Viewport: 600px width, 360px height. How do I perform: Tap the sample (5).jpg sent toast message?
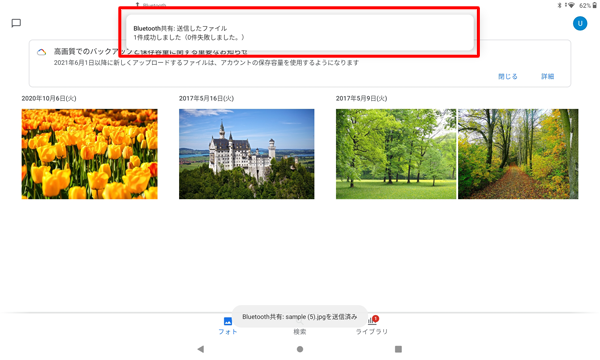(x=300, y=317)
